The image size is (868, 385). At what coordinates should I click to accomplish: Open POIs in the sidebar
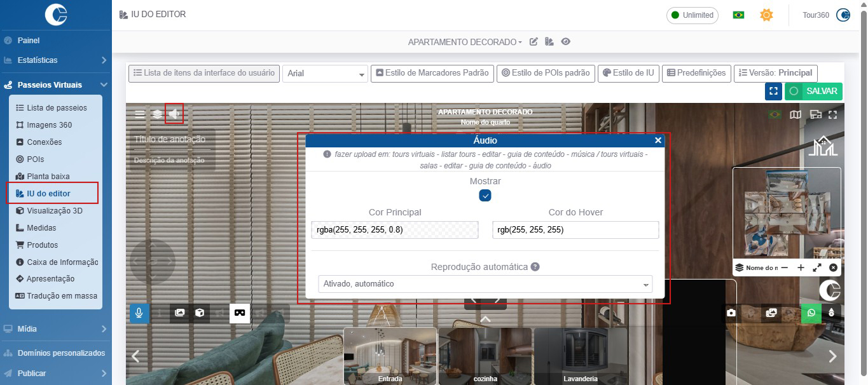35,159
